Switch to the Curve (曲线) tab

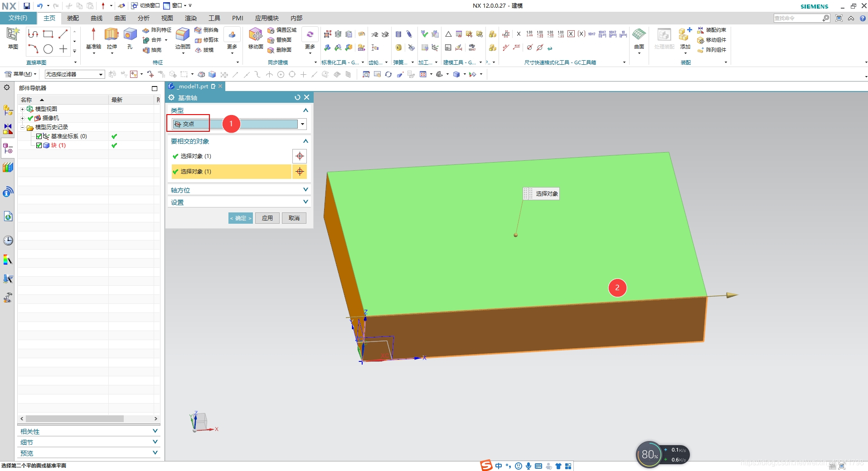point(97,18)
